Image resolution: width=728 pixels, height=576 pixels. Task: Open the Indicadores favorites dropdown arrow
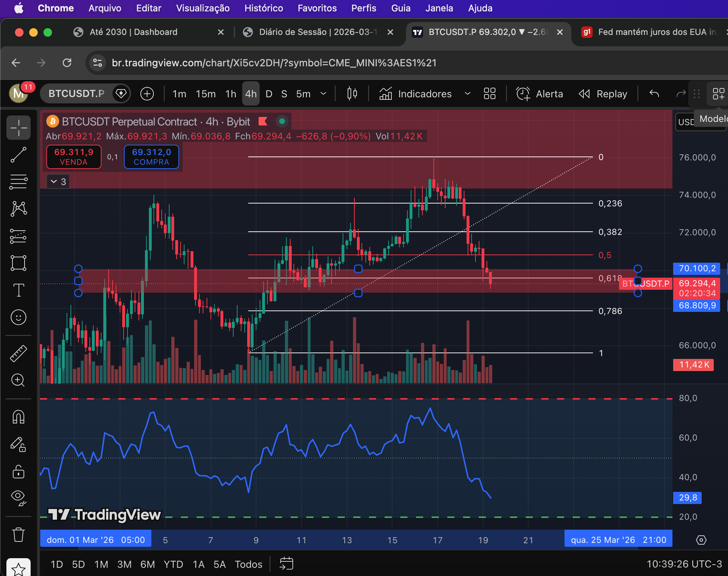click(467, 94)
